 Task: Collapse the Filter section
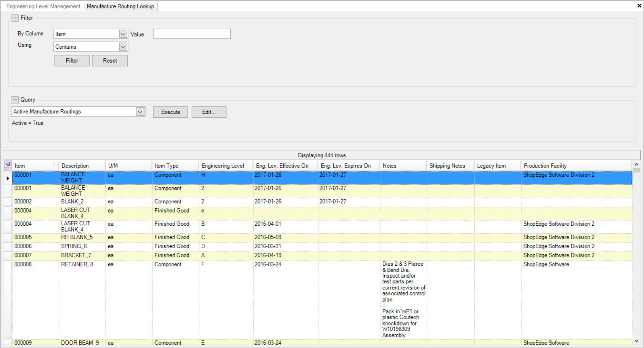point(15,18)
